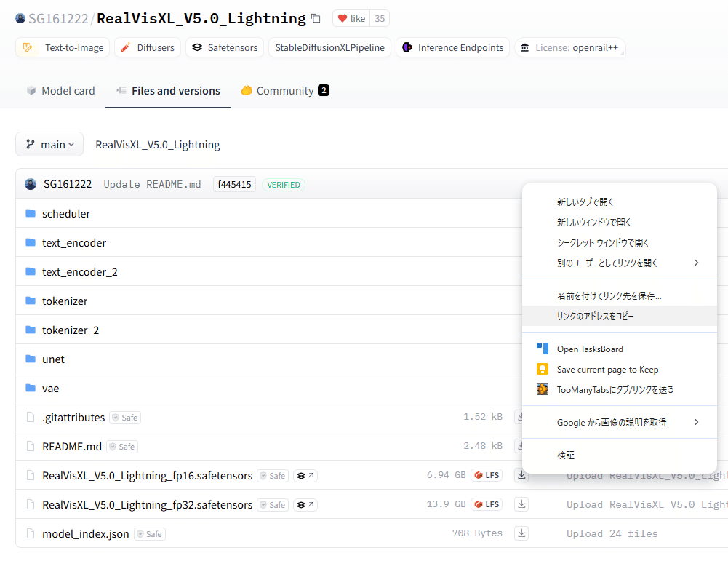Open Upload 24 files commit message
728x577 pixels.
pyautogui.click(x=612, y=533)
